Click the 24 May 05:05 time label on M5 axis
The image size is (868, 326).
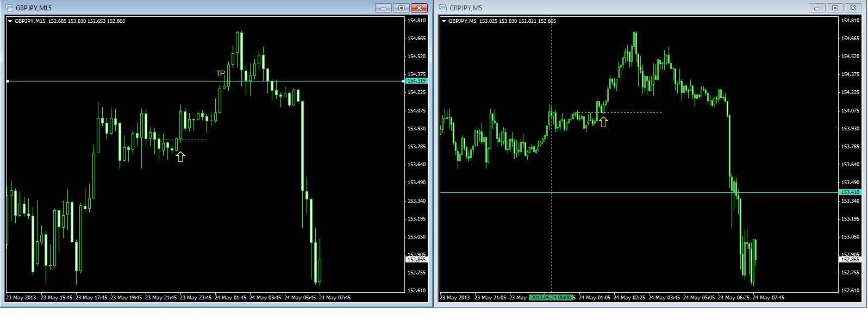(x=699, y=298)
